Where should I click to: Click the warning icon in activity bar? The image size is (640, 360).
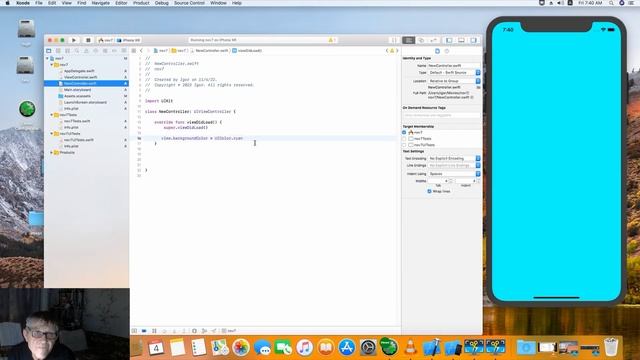[x=331, y=40]
